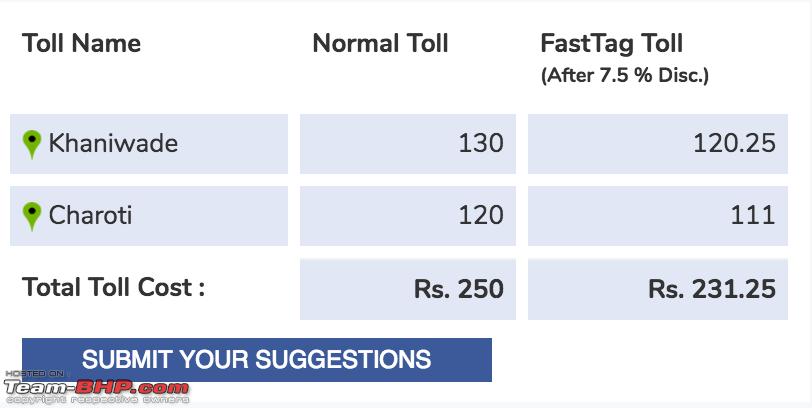Click the Normal Toll column header
This screenshot has height=408, width=812.
(381, 43)
